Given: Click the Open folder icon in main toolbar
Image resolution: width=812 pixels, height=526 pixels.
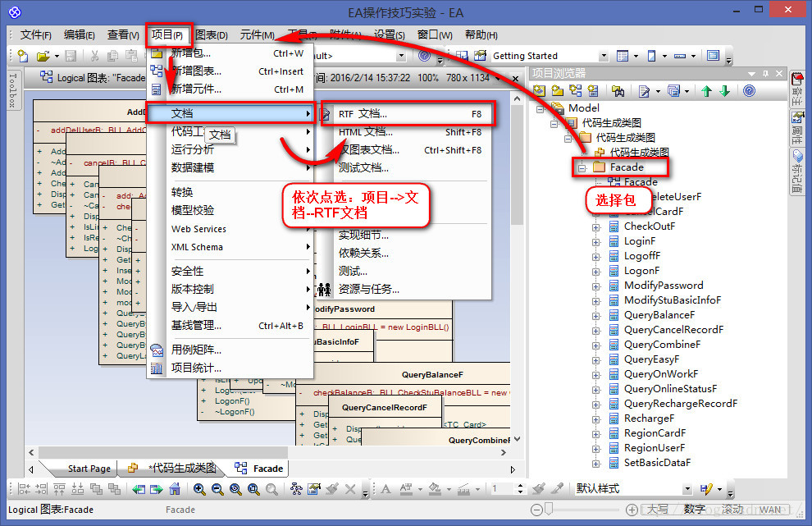Looking at the screenshot, I should pos(43,56).
